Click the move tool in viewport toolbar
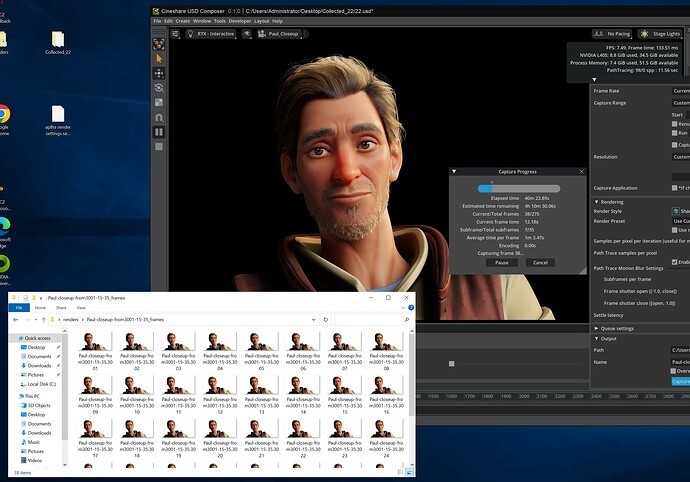This screenshot has width=690, height=482. 159,74
